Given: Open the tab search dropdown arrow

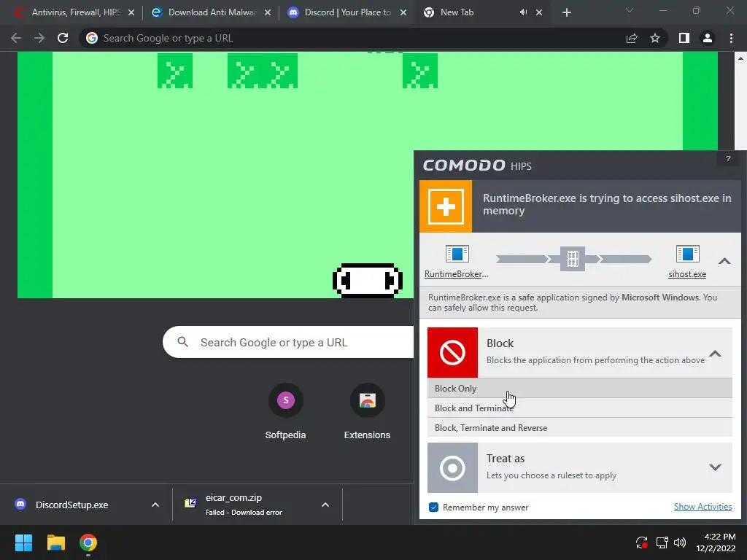Looking at the screenshot, I should click(629, 10).
